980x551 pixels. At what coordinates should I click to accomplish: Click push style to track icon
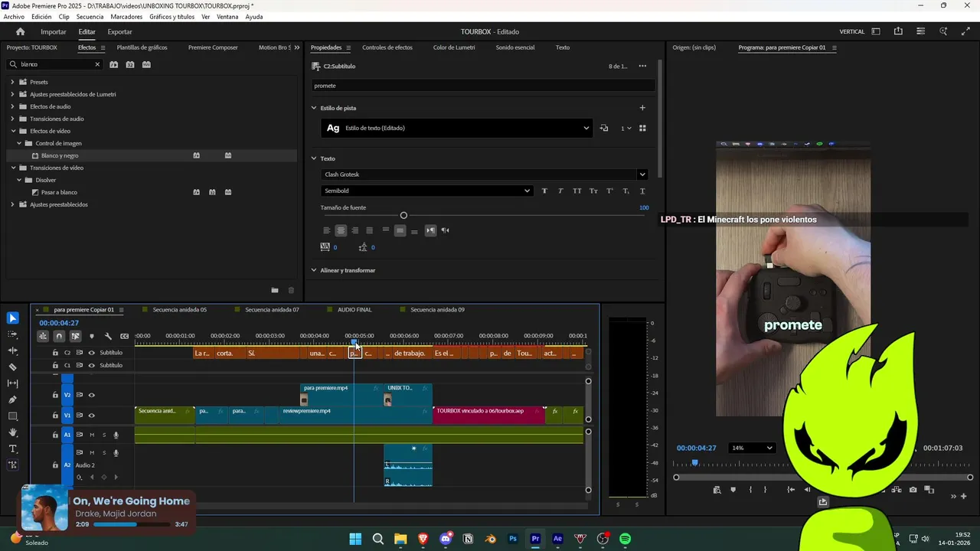pyautogui.click(x=604, y=128)
